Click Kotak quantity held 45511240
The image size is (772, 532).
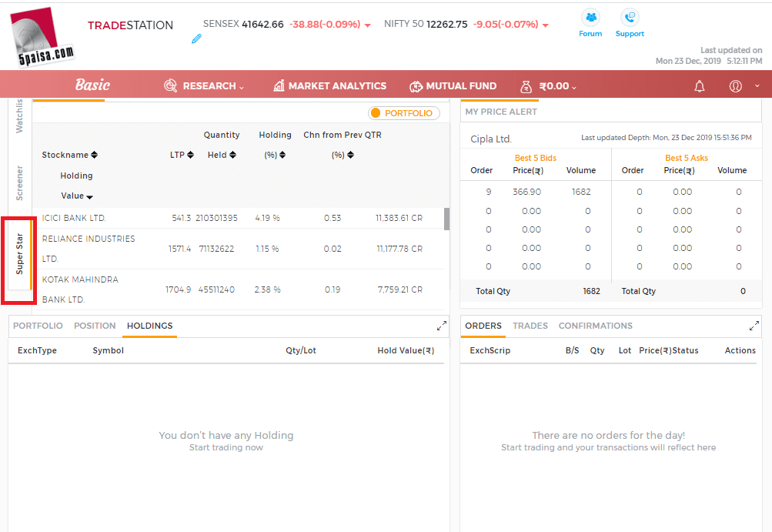point(216,289)
